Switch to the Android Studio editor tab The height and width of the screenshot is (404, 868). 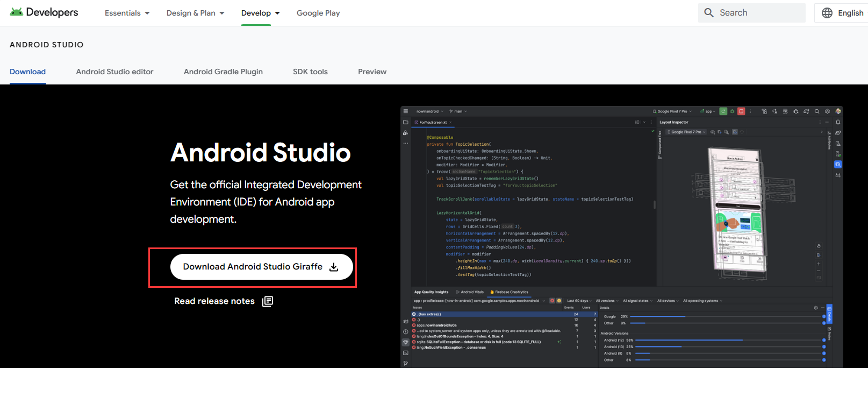115,72
